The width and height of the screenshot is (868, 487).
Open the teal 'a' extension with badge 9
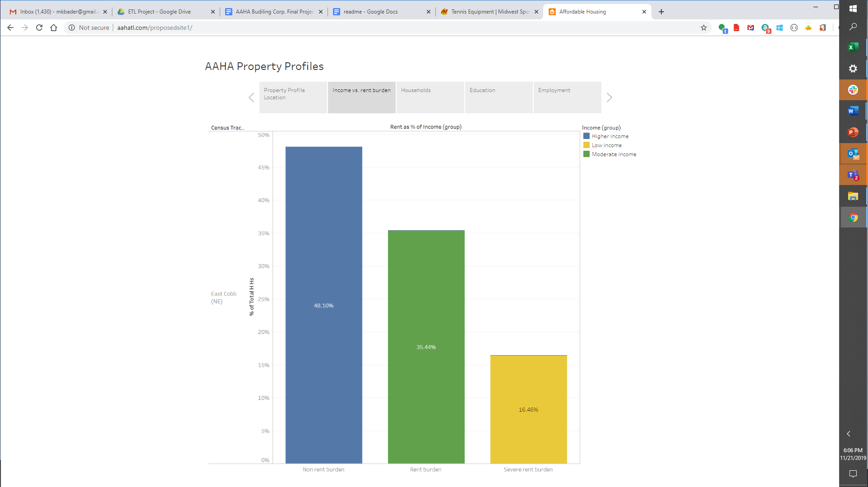(x=766, y=28)
